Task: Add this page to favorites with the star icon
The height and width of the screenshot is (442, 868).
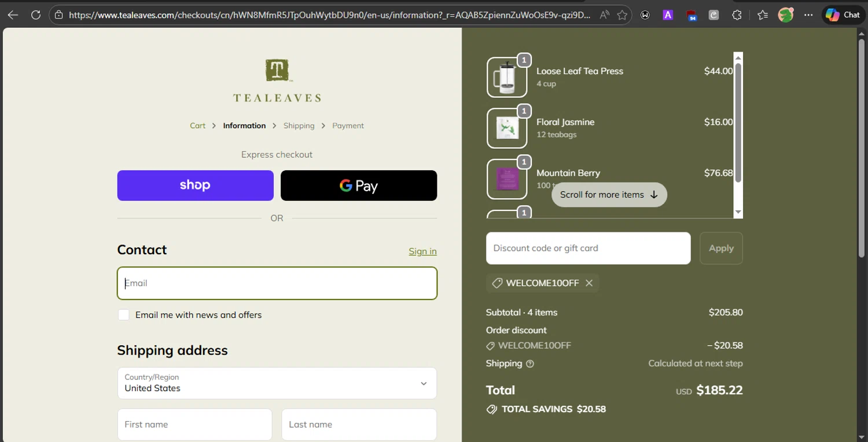Action: pyautogui.click(x=622, y=15)
